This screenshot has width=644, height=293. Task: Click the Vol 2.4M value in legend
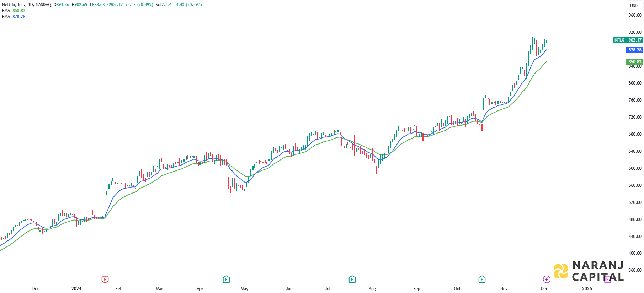click(x=164, y=5)
